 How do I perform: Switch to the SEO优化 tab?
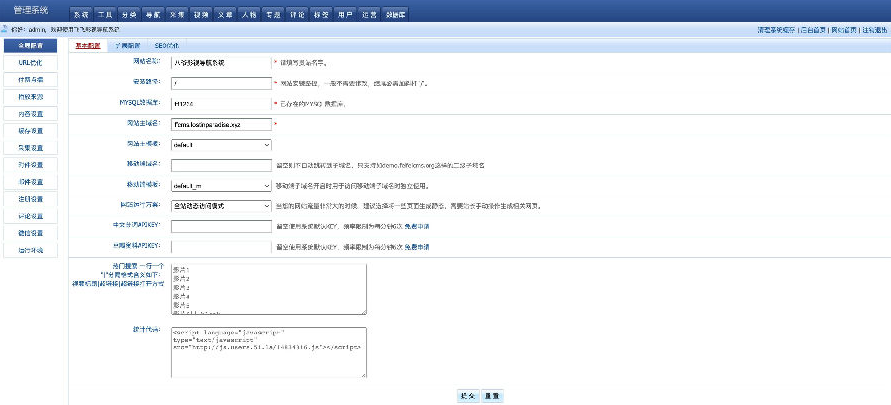[x=166, y=45]
